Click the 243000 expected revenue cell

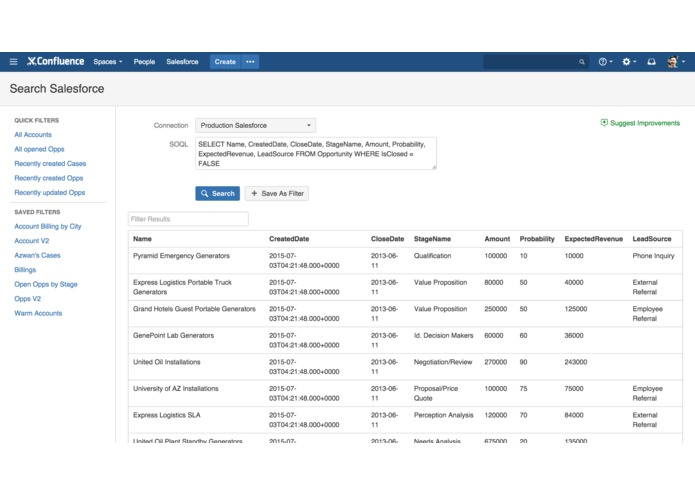click(576, 362)
